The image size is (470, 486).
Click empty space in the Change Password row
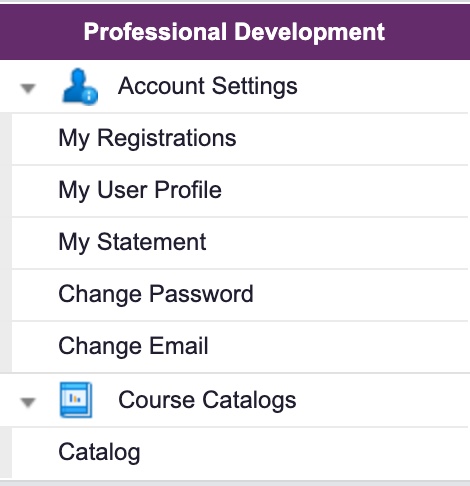click(360, 295)
